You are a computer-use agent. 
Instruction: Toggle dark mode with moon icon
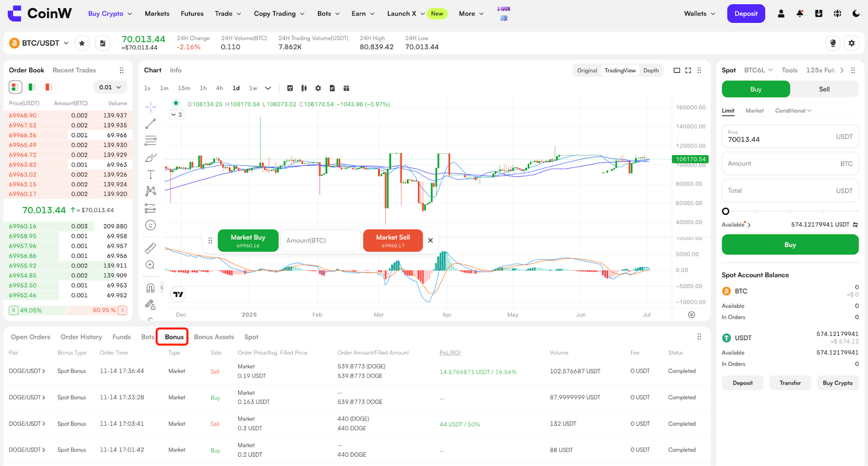(x=856, y=14)
